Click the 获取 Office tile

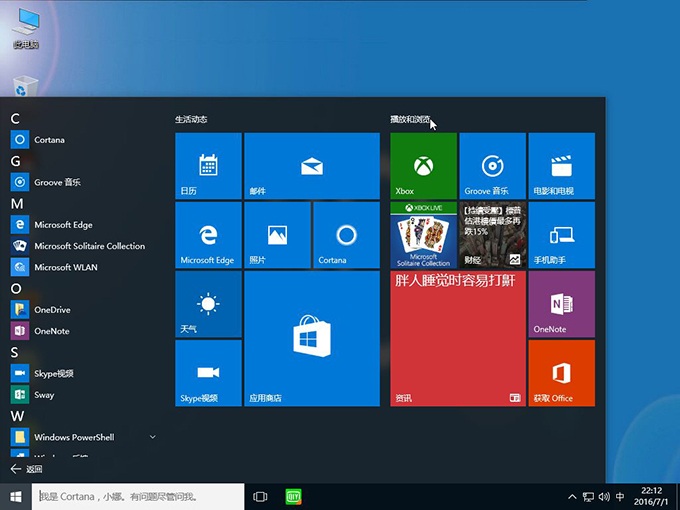point(561,373)
